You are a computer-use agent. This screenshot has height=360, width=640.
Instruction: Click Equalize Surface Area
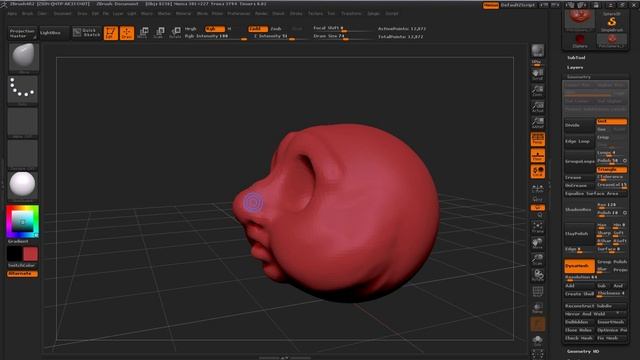[596, 193]
